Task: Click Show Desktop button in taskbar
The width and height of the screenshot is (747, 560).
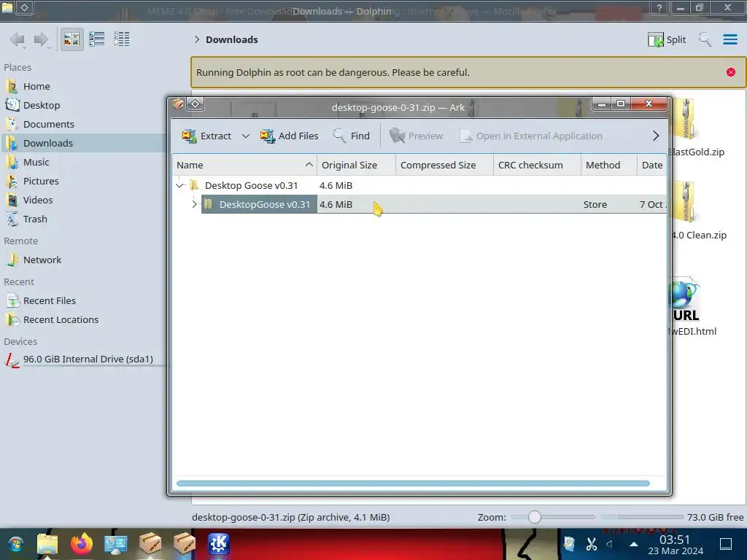Action: pyautogui.click(x=726, y=544)
